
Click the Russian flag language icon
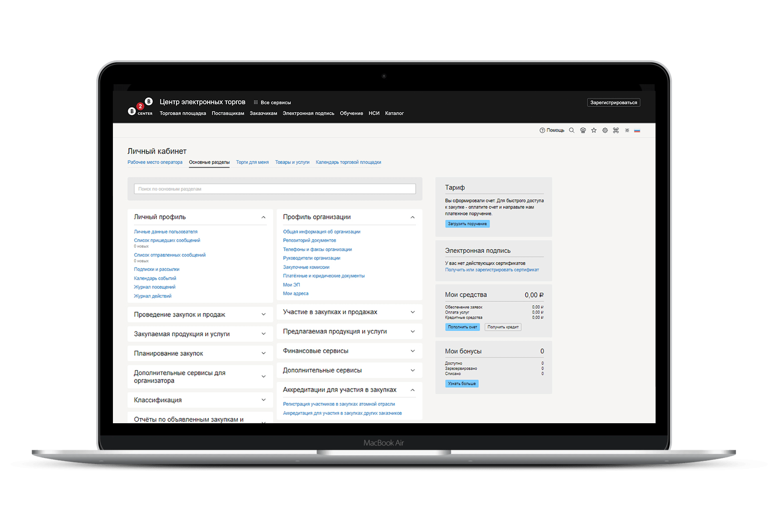point(637,131)
